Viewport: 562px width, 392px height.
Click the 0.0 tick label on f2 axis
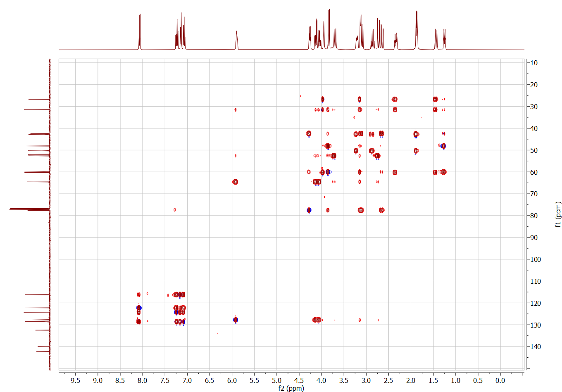click(x=500, y=380)
